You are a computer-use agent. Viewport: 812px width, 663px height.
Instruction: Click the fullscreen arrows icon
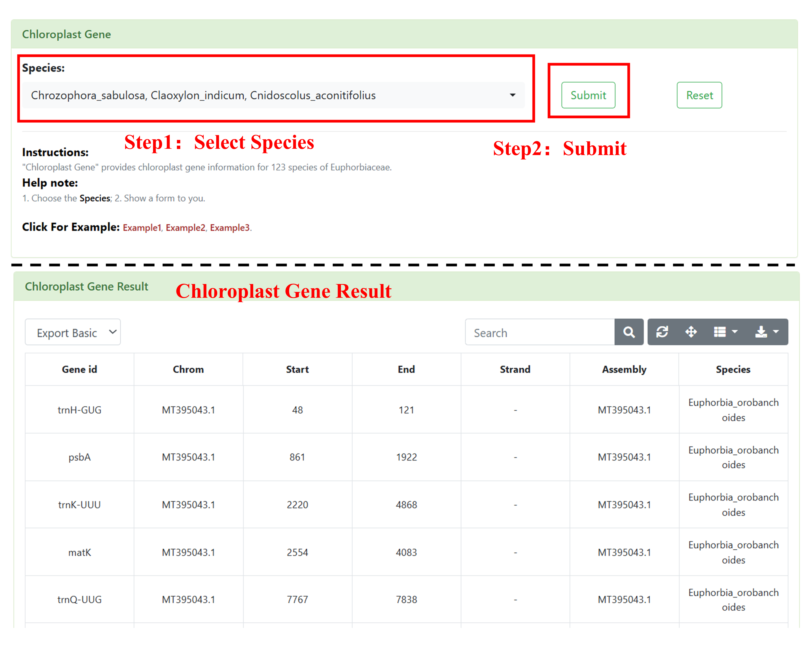coord(691,332)
